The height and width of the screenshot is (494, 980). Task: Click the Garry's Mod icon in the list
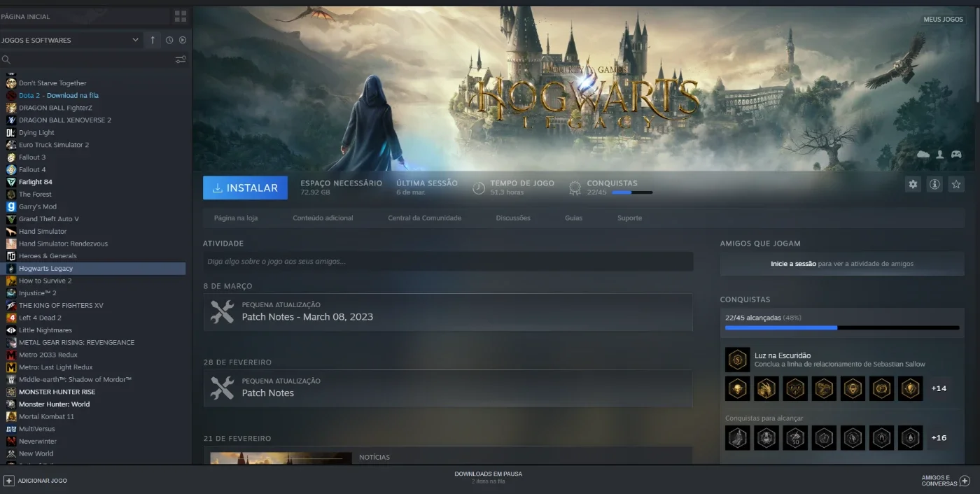point(11,206)
